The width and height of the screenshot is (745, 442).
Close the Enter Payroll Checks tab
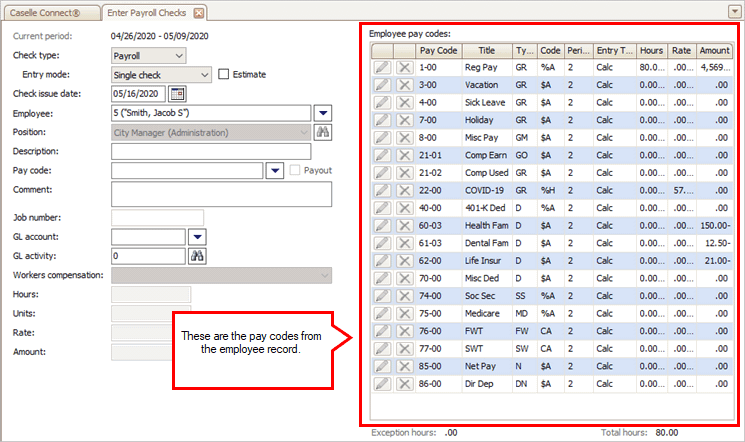198,13
